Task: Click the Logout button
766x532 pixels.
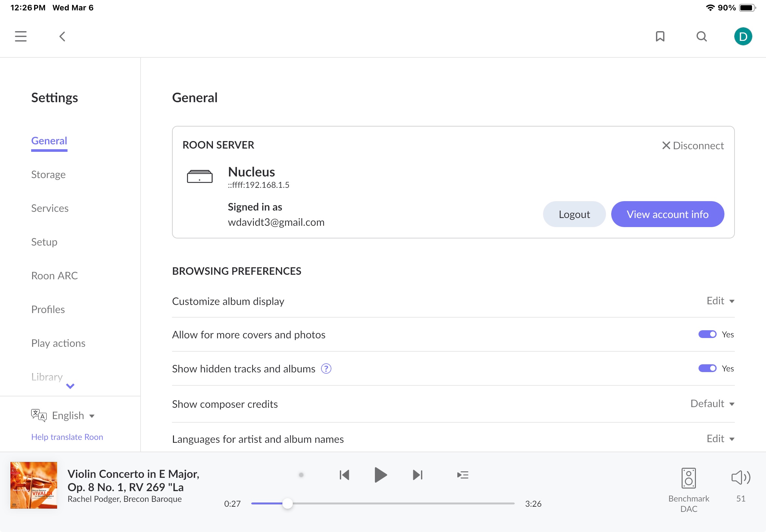Action: (574, 214)
